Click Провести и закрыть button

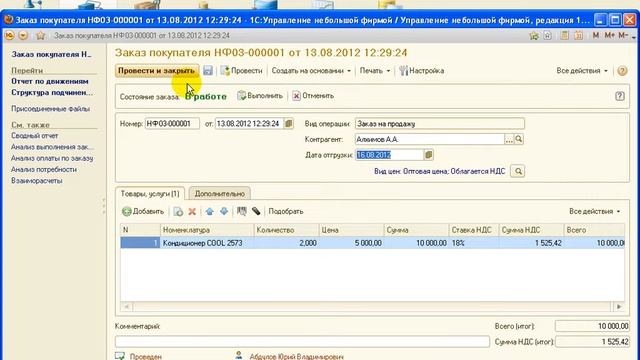157,71
